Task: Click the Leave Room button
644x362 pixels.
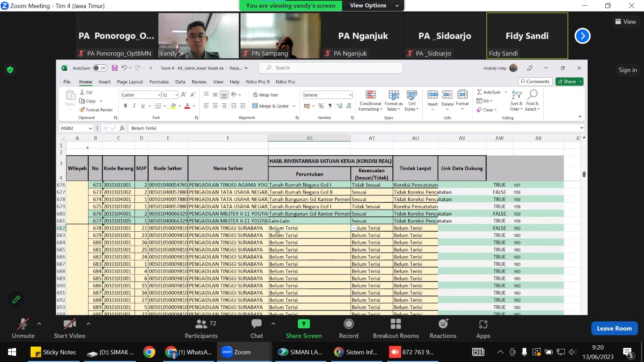Action: pos(614,328)
